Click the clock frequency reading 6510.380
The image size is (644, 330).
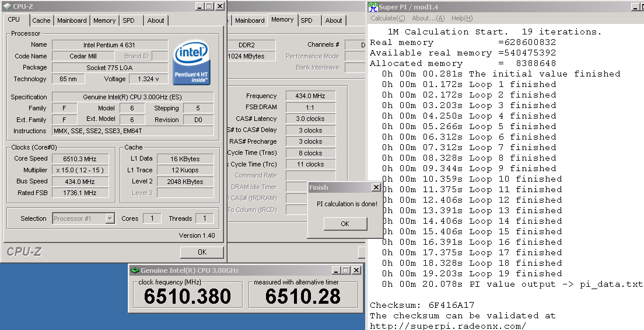pyautogui.click(x=188, y=296)
